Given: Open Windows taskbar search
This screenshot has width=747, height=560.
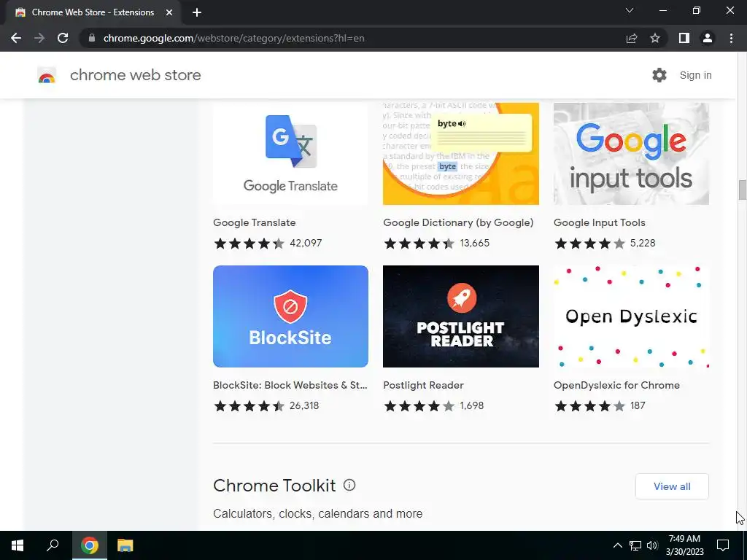Looking at the screenshot, I should point(53,545).
